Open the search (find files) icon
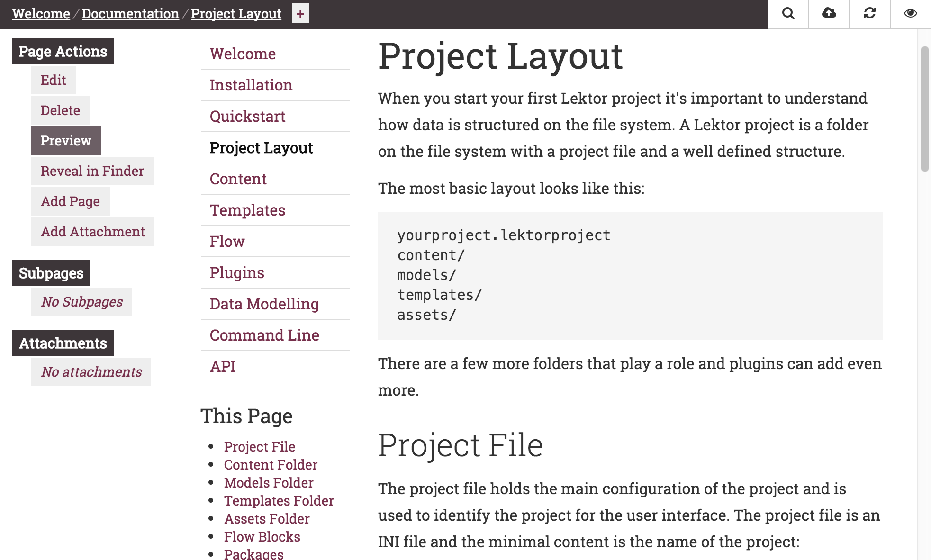Image resolution: width=931 pixels, height=560 pixels. (x=788, y=14)
